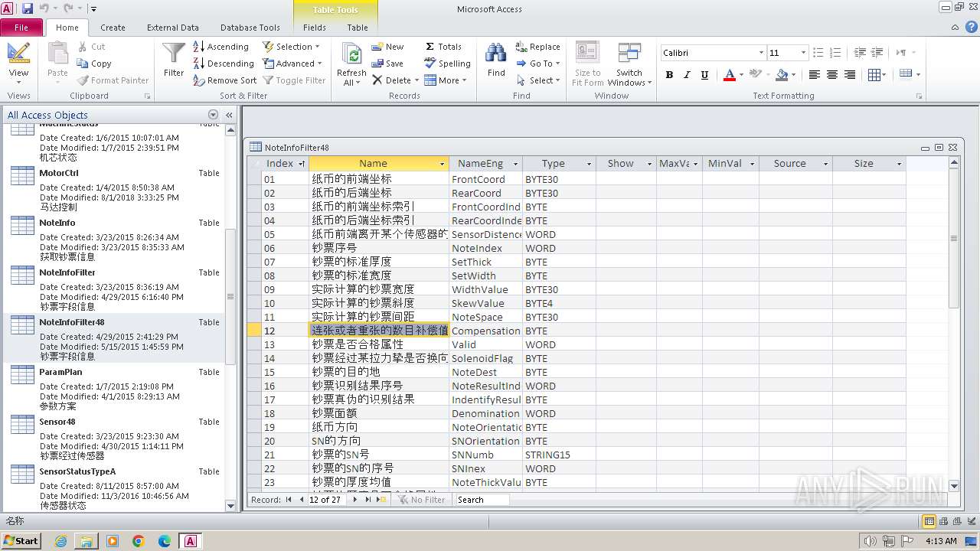The width and height of the screenshot is (980, 551).
Task: Click the Windows Start button
Action: click(x=21, y=540)
